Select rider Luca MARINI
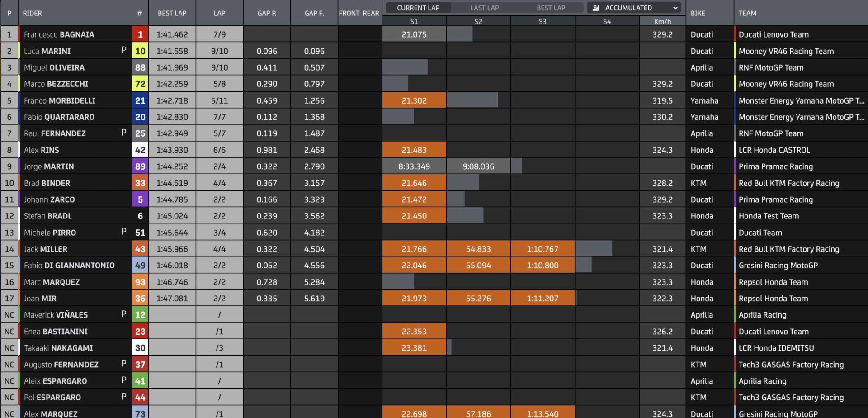 pos(47,51)
